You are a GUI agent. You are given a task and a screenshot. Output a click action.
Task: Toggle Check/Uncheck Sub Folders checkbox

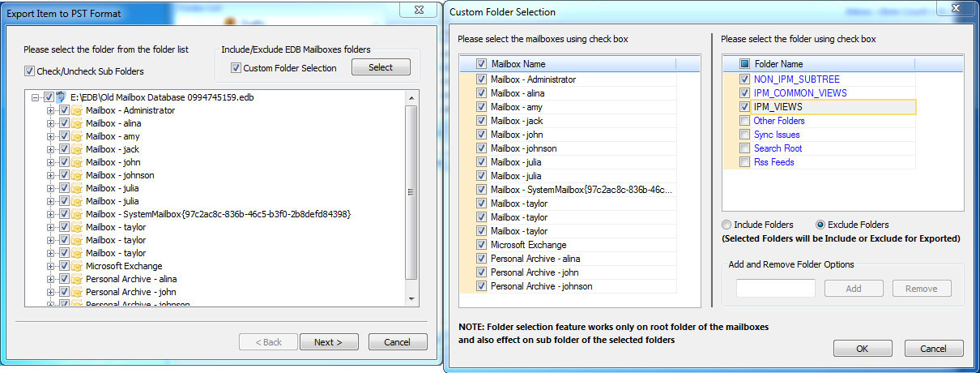[x=30, y=71]
